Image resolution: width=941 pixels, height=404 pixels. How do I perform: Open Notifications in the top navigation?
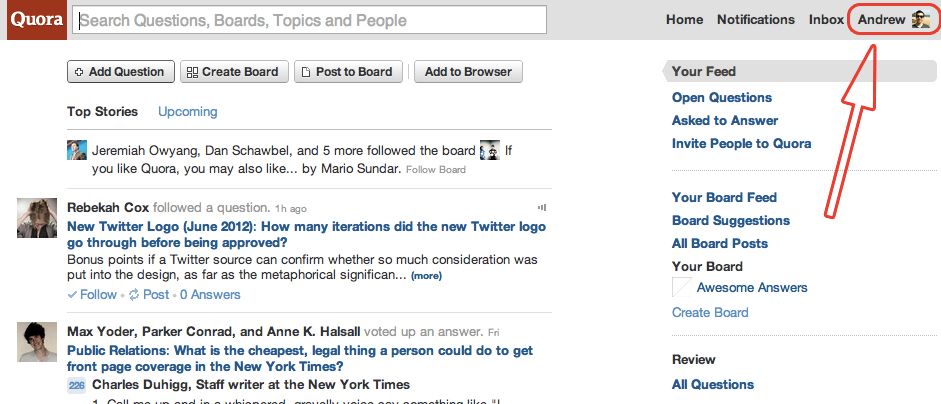[x=756, y=20]
